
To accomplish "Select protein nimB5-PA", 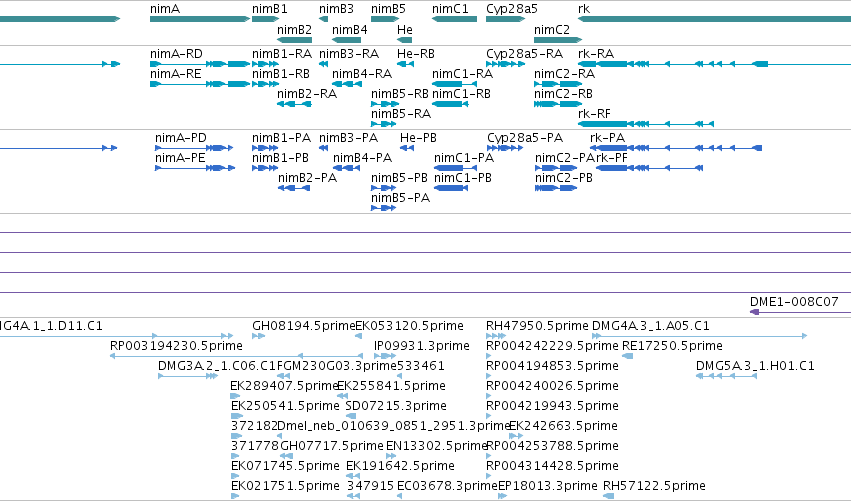I will tap(384, 208).
